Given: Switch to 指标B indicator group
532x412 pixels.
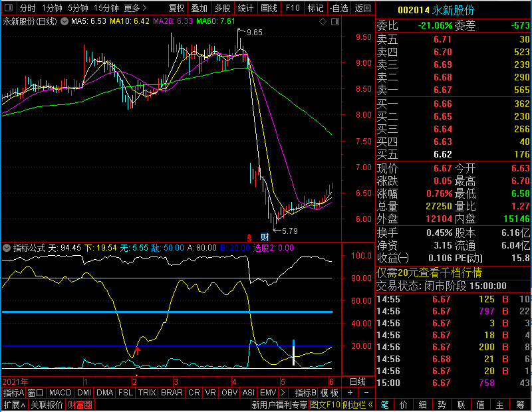Looking at the screenshot, I should [x=306, y=393].
